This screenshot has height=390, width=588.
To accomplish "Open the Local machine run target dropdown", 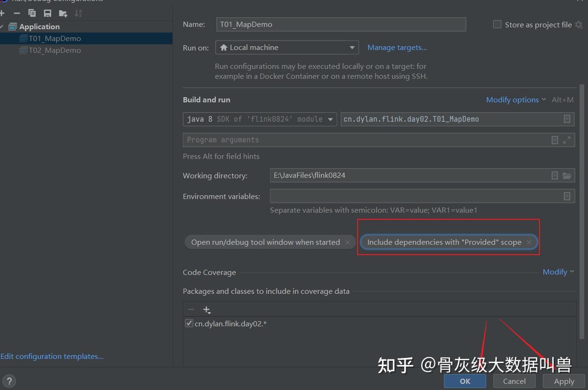I will [352, 47].
